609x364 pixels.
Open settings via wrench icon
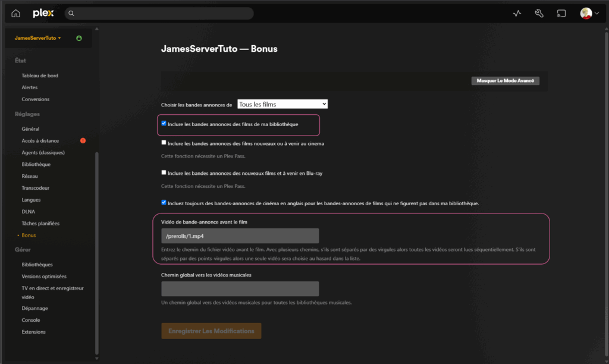[x=539, y=13]
